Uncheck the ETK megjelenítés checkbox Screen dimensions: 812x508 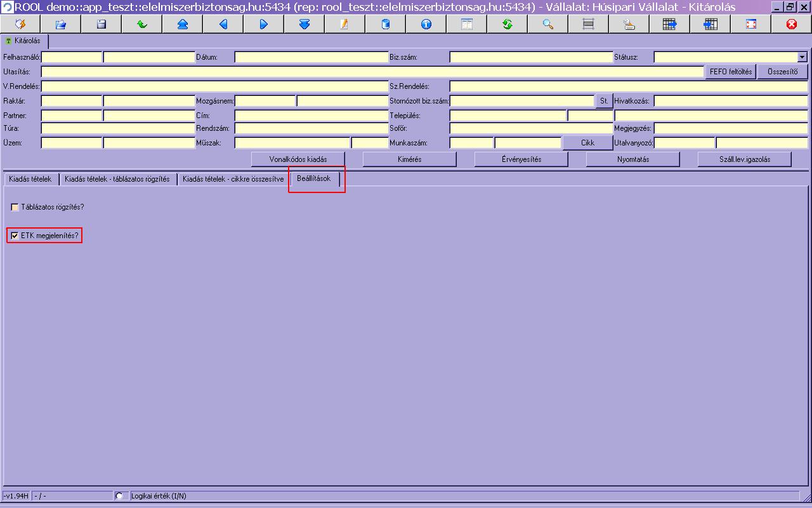(15, 236)
